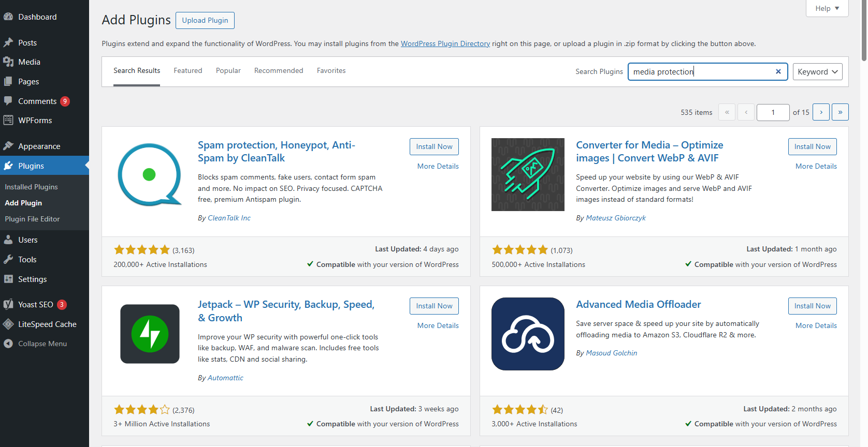Viewport: 868px width, 447px height.
Task: Open the WordPress Plugin Directory link
Action: point(445,43)
